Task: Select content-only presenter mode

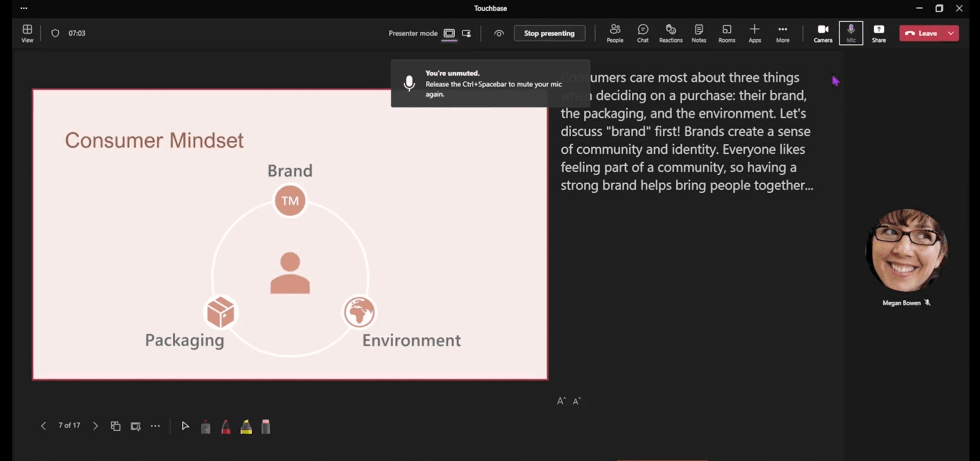Action: pos(449,34)
